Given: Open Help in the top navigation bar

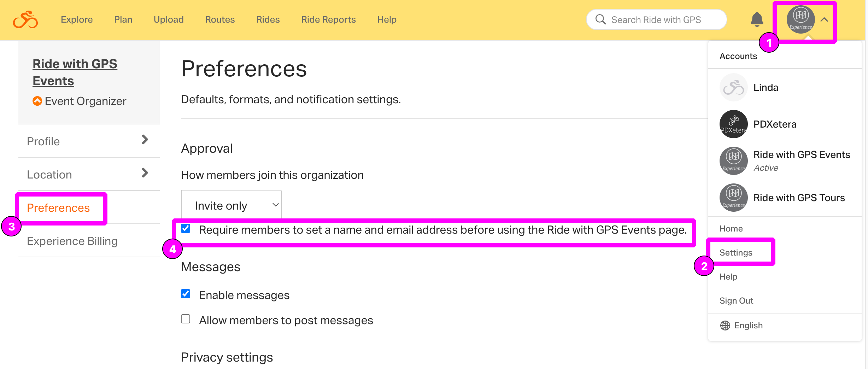Looking at the screenshot, I should pyautogui.click(x=387, y=19).
